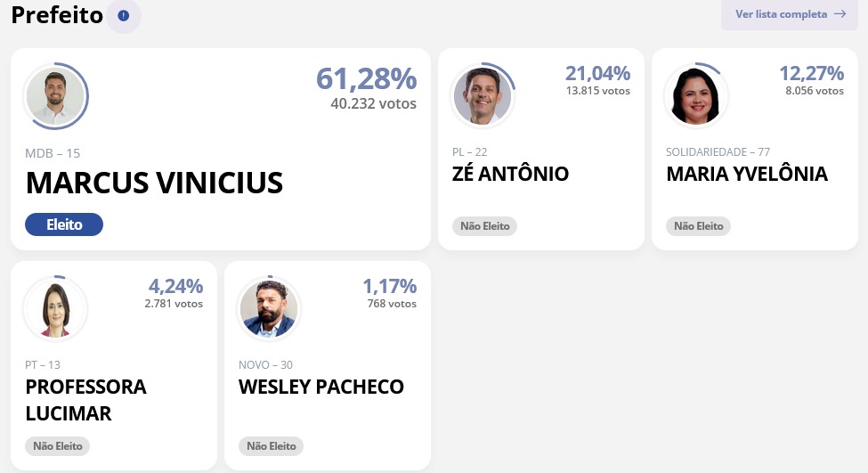Viewport: 868px width, 473px height.
Task: Click Não Eleito badge under Wesley Pacheco
Action: pyautogui.click(x=272, y=446)
